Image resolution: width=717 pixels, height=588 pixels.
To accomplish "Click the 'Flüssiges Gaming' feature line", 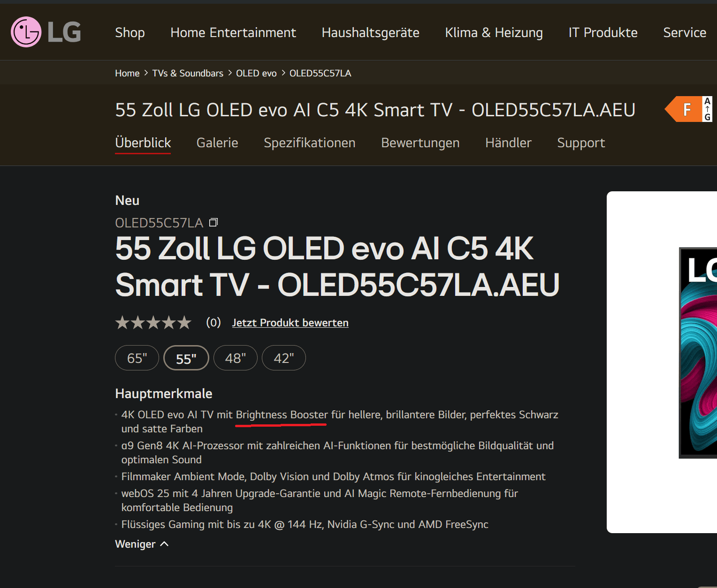I will tap(305, 524).
